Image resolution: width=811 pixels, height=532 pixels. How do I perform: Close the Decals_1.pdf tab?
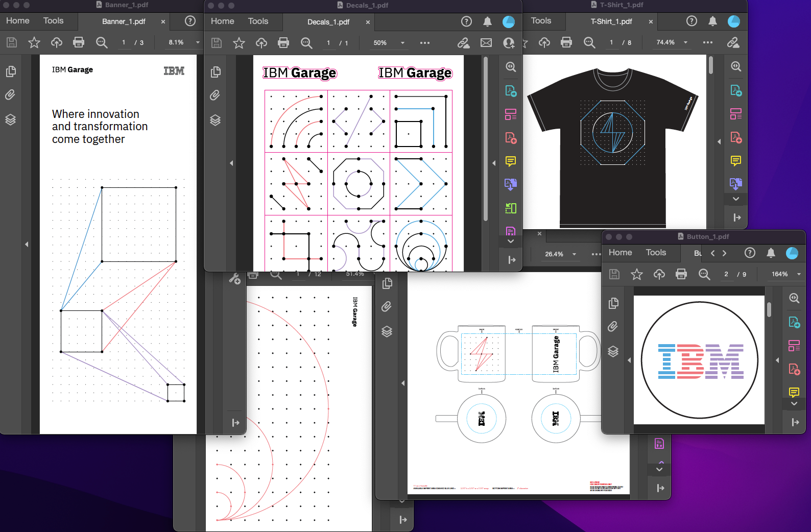pos(368,22)
